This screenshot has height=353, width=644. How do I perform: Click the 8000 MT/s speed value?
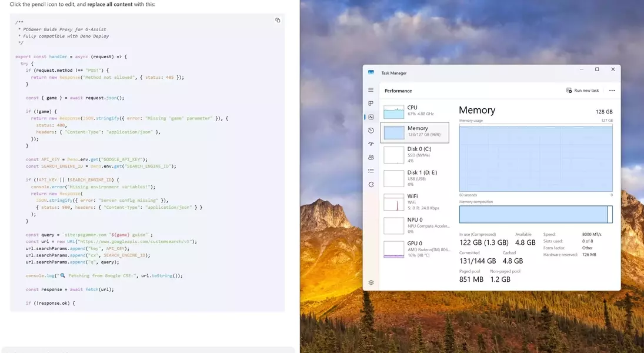[592, 234]
